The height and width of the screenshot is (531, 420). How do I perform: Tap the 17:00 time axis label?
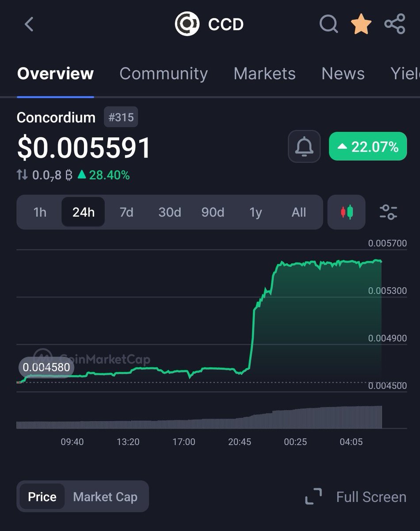(183, 442)
